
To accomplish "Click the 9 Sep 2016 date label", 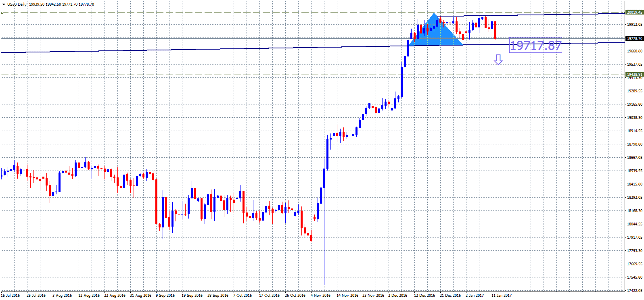I will [x=165, y=296].
